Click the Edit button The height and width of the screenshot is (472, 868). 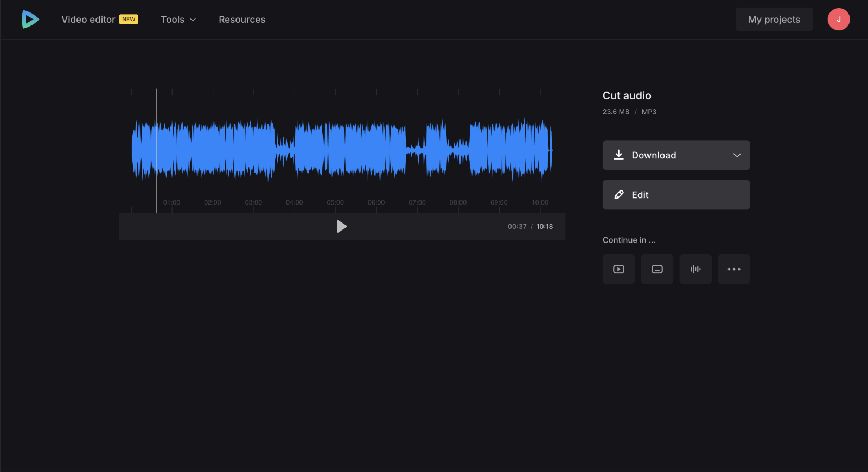676,195
